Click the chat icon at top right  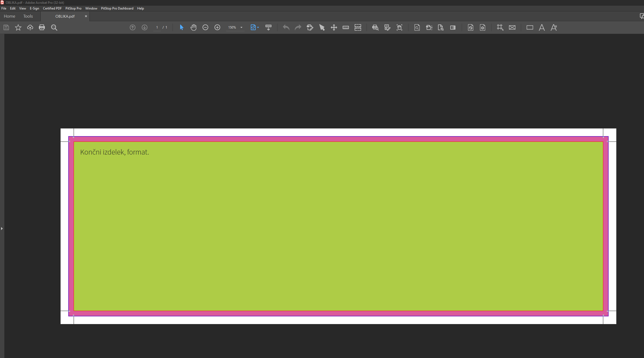[642, 16]
